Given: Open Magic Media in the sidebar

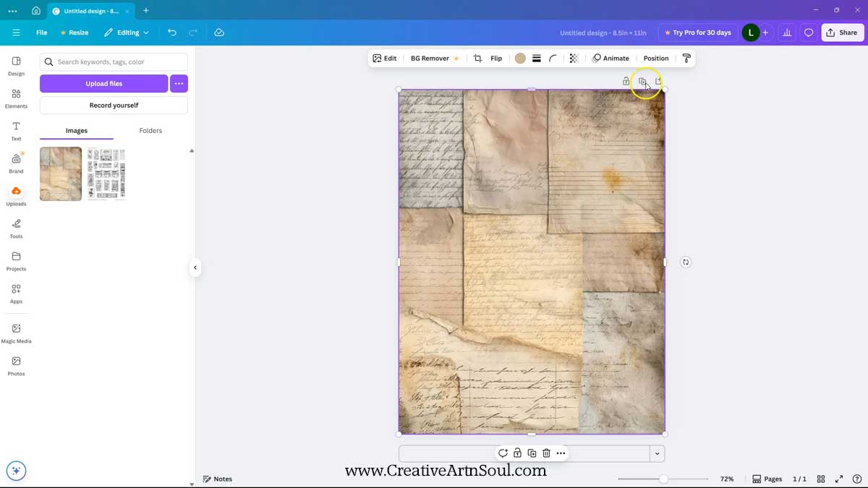Looking at the screenshot, I should point(16,333).
